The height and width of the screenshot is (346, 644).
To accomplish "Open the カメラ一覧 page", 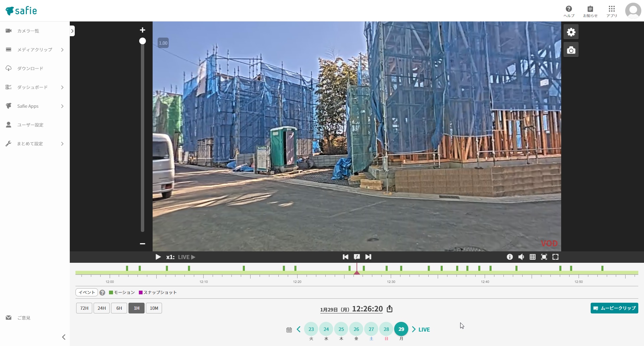I will (28, 31).
